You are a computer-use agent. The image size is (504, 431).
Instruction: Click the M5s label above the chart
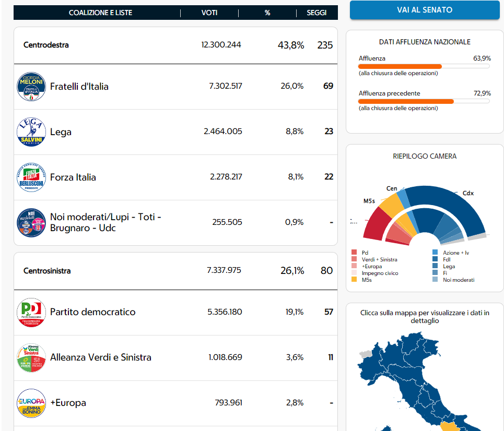369,201
